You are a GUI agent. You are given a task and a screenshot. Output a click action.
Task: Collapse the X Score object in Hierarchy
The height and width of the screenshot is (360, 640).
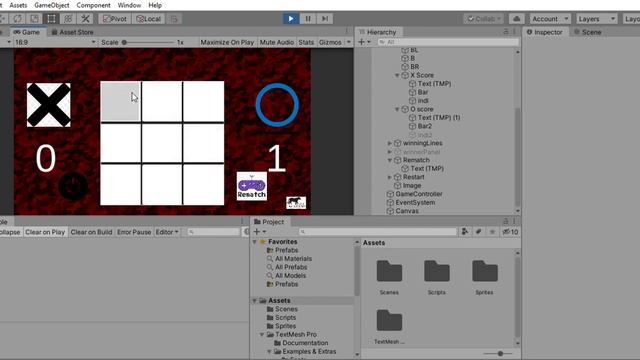pos(397,75)
